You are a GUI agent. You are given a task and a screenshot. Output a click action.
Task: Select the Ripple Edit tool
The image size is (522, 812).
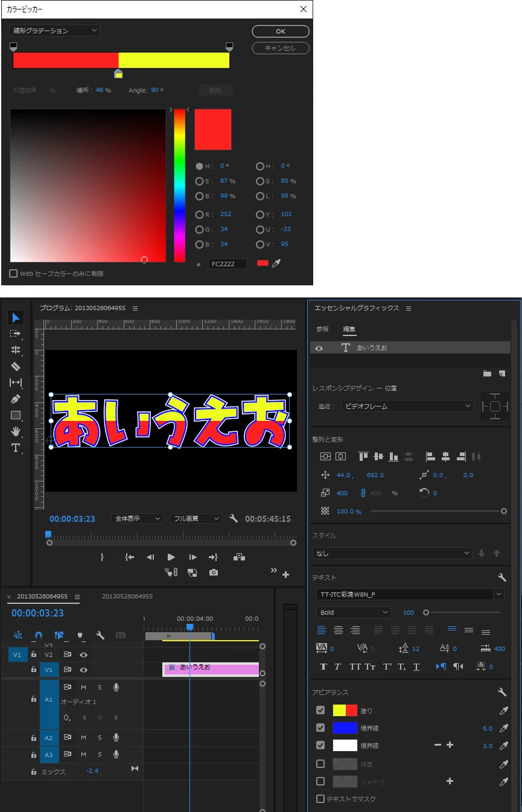point(16,350)
